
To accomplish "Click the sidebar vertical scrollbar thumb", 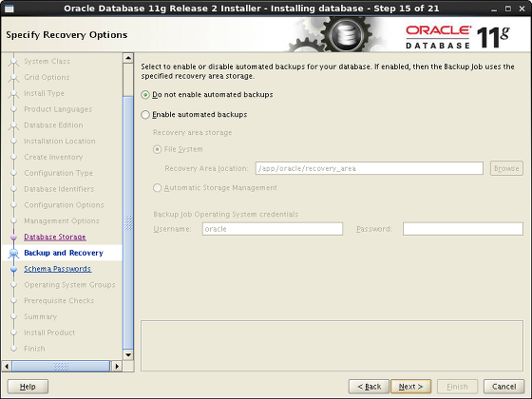I will 128,223.
